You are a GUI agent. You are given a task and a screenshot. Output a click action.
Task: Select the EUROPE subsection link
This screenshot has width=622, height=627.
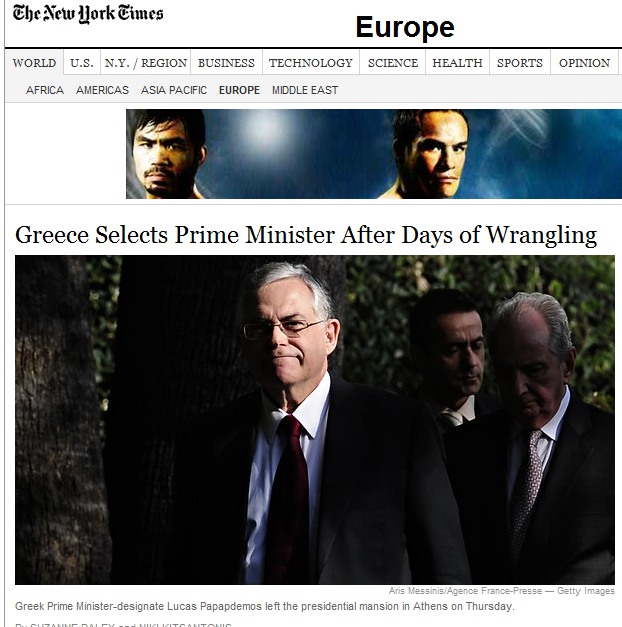239,90
